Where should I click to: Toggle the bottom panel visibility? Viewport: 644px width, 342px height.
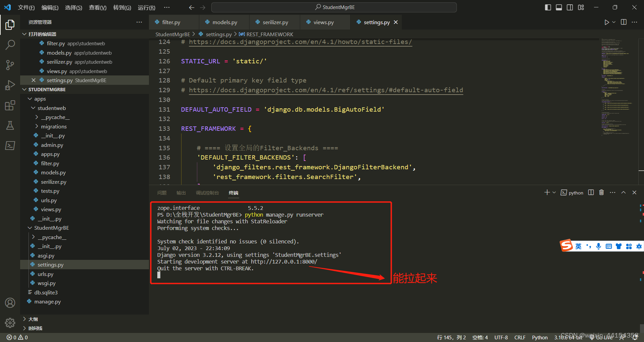(x=559, y=7)
